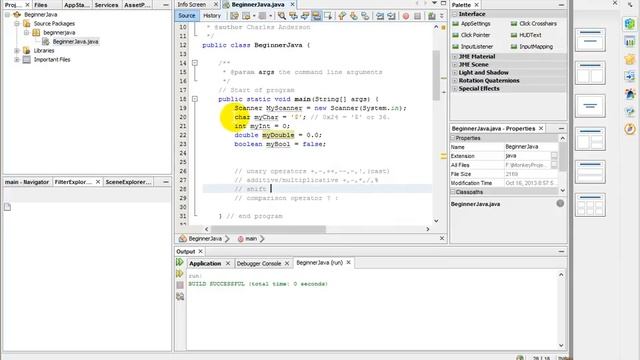This screenshot has width=640, height=360.
Task: Select the BeginnerJava.java editor tab
Action: click(258, 4)
